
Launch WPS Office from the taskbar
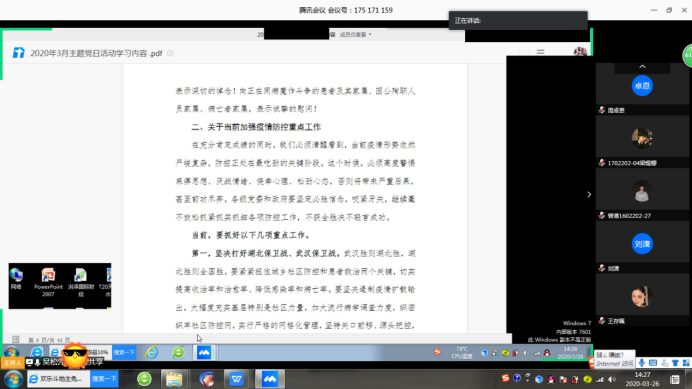coord(237,379)
